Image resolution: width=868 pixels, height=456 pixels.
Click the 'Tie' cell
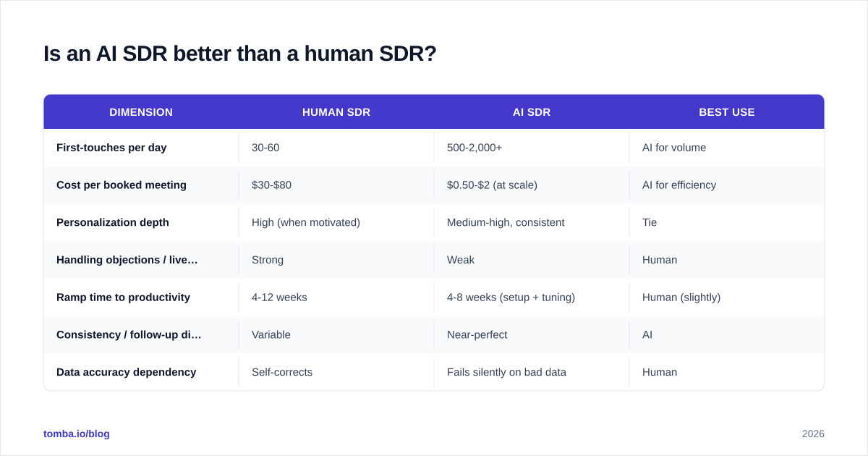pos(650,222)
